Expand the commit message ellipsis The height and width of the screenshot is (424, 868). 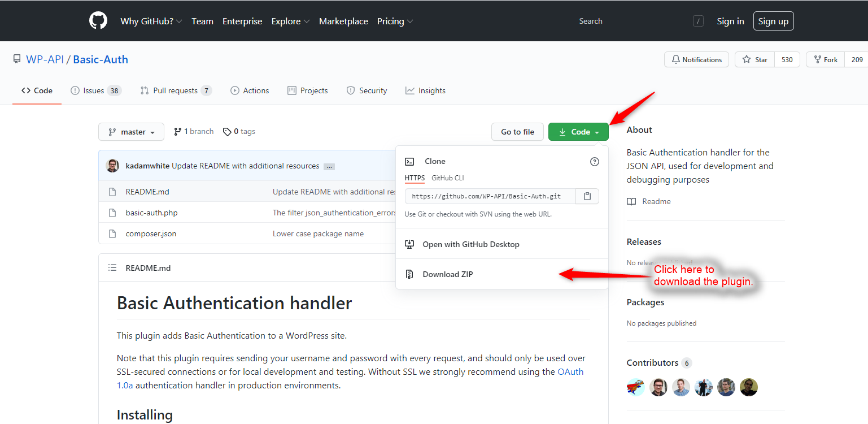tap(329, 166)
